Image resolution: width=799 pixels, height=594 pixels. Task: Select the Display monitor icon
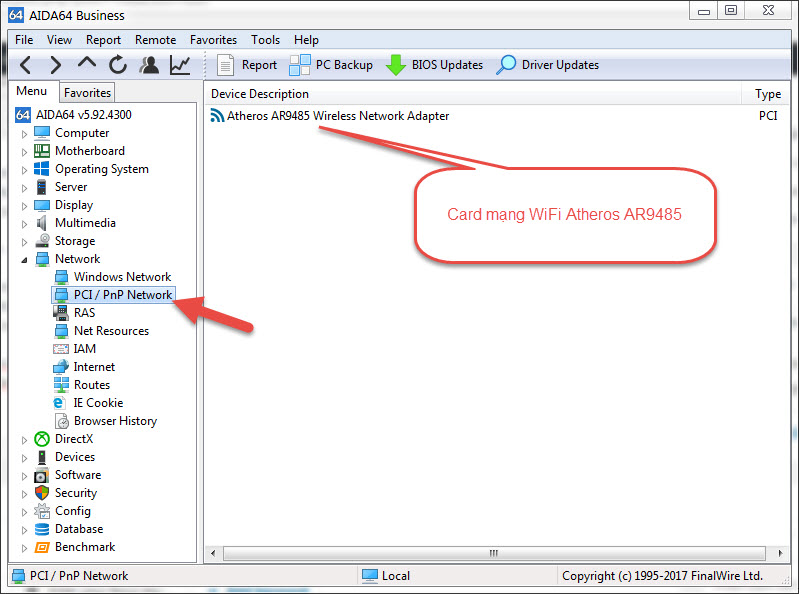click(41, 205)
